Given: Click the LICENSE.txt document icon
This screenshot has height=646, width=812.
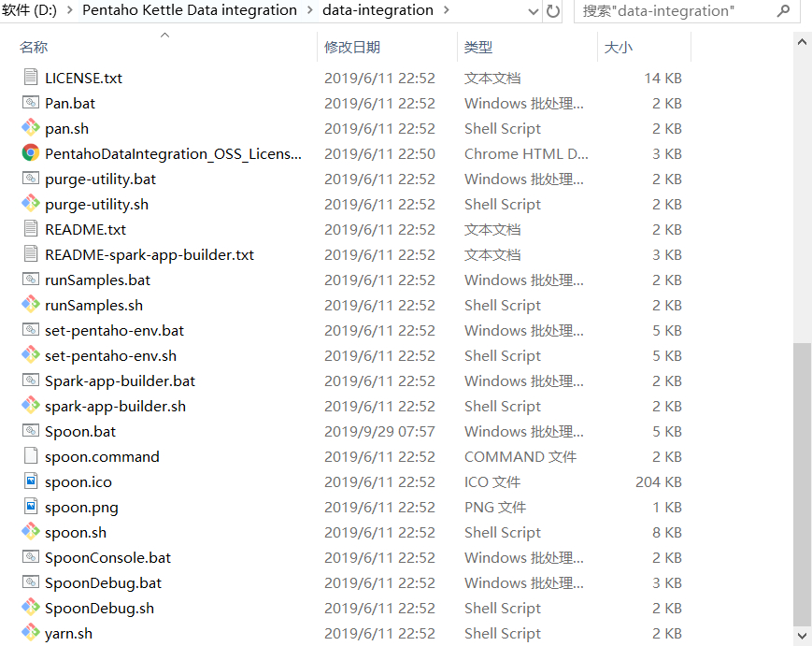Looking at the screenshot, I should 30,79.
